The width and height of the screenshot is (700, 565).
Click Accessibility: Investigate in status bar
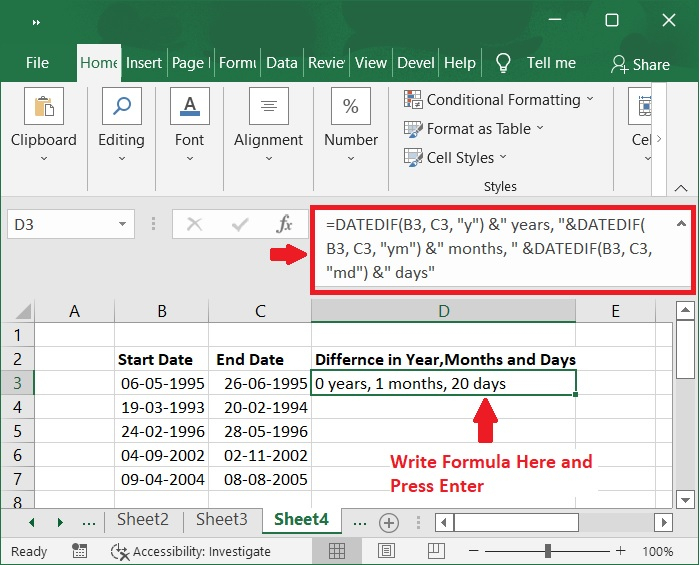(191, 551)
